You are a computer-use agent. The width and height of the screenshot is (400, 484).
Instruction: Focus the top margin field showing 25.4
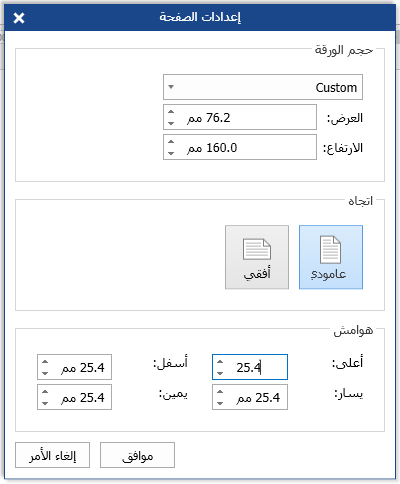click(250, 367)
